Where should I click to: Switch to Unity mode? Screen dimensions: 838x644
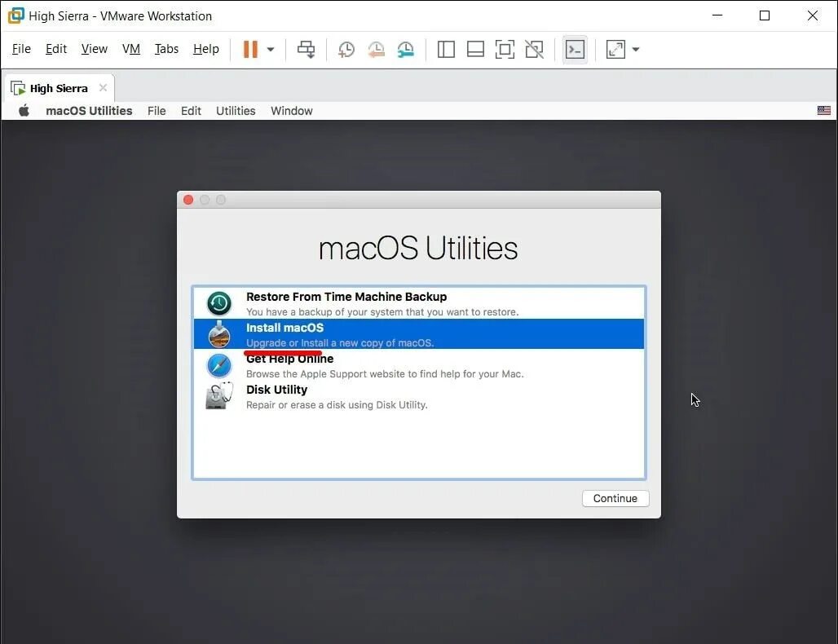point(535,49)
